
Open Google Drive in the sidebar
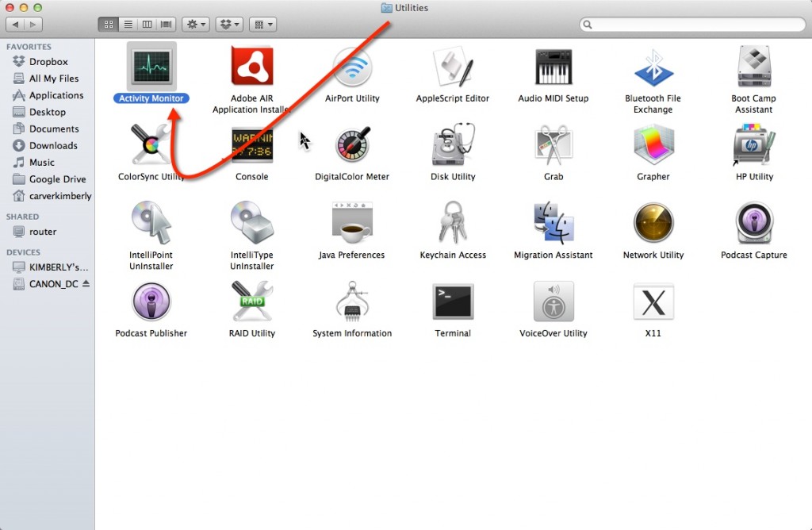point(47,179)
